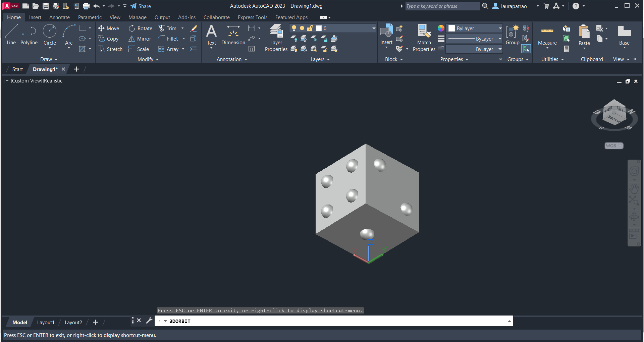Click the Trim tool
Viewport: 644px width, 342px height.
[x=167, y=28]
